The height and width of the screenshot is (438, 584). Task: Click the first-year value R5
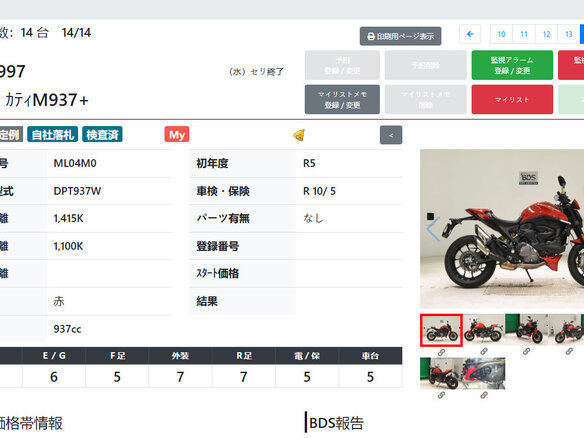click(309, 163)
